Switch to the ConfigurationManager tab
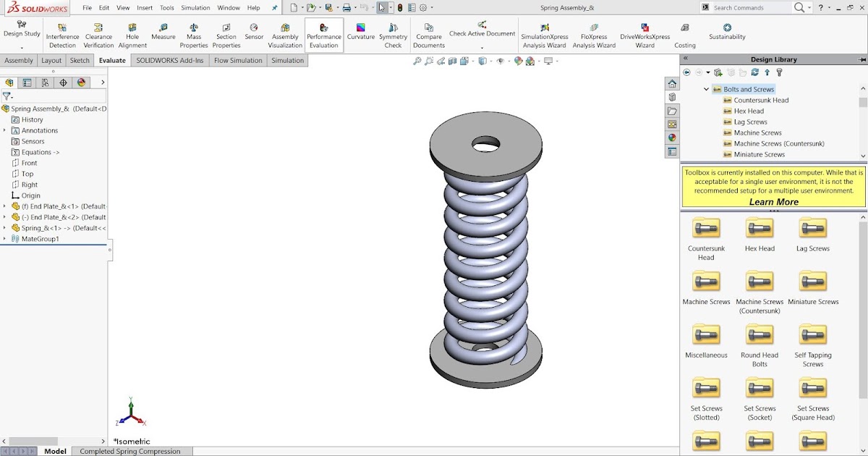 coord(43,83)
